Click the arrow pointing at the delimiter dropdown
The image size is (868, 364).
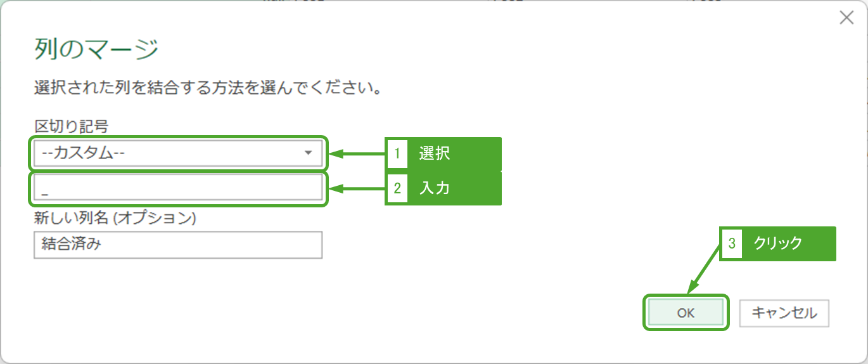tap(358, 153)
